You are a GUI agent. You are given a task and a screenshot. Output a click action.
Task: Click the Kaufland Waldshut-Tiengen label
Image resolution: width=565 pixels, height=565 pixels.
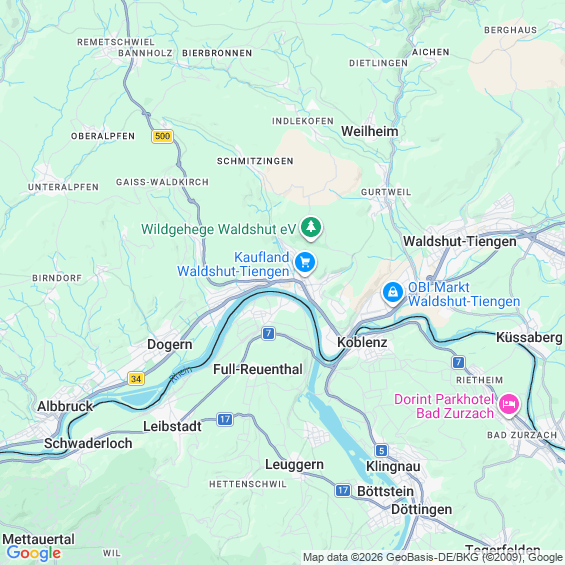click(233, 264)
